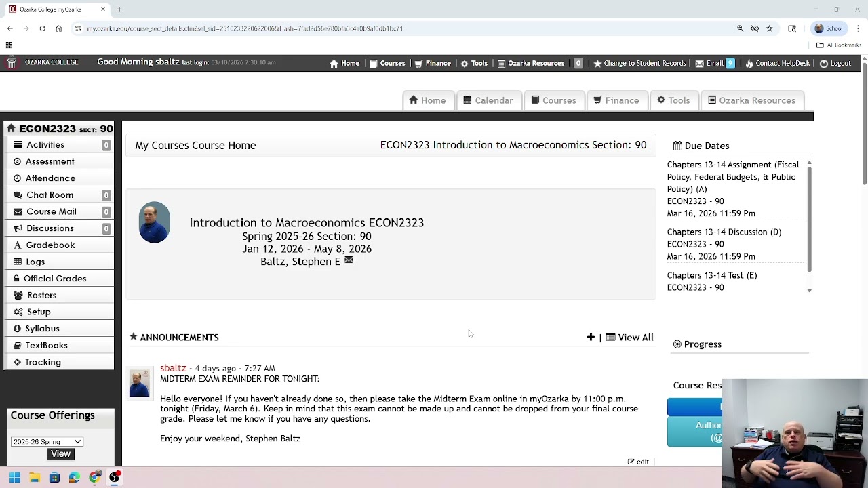Viewport: 868px width, 488px height.
Task: Open Activities in the course sidebar
Action: coord(60,144)
